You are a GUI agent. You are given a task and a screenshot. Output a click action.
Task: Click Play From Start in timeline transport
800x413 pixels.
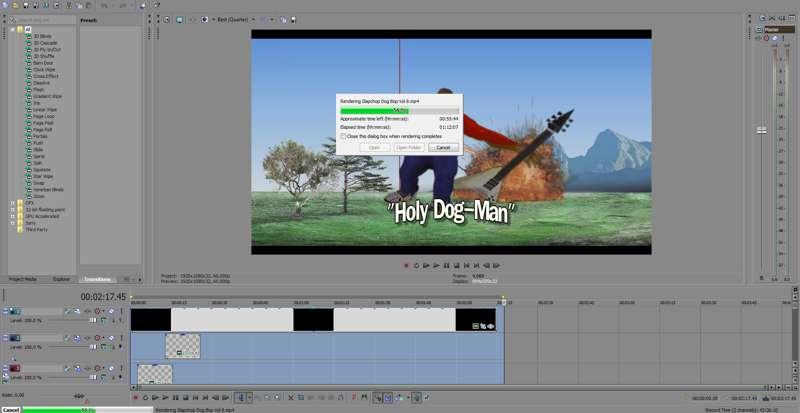tap(156, 397)
